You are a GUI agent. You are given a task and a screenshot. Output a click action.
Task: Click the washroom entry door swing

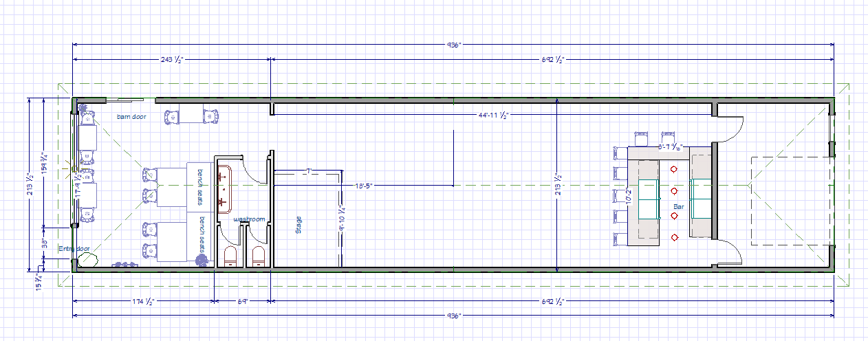(257, 168)
